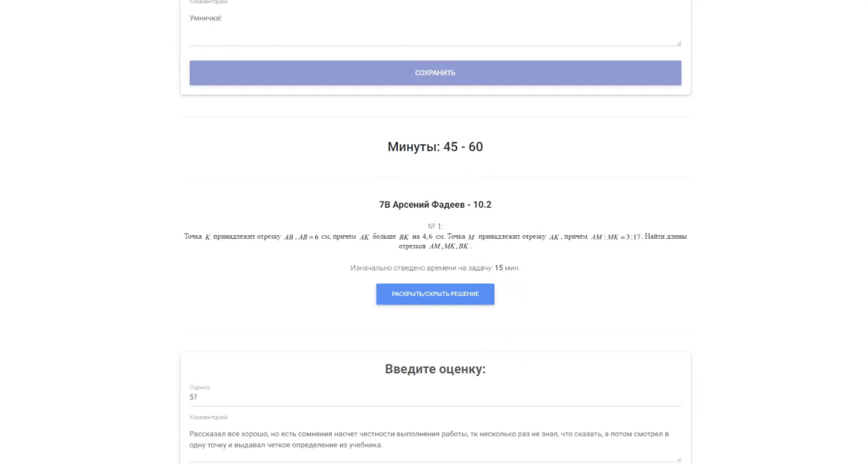868x464 pixels.
Task: Click the problem text beginning Точка K принадлежит
Action: click(435, 241)
